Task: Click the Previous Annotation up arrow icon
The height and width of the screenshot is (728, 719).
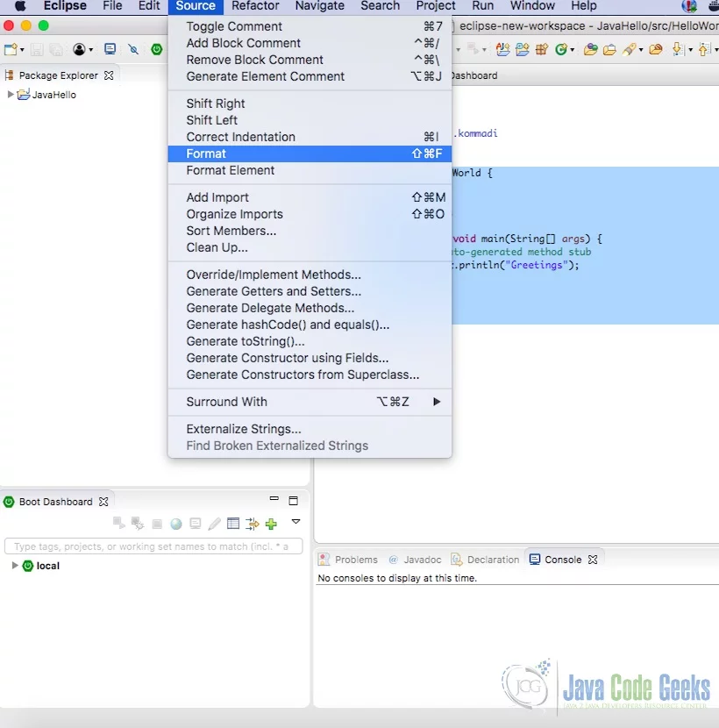Action: tap(705, 49)
